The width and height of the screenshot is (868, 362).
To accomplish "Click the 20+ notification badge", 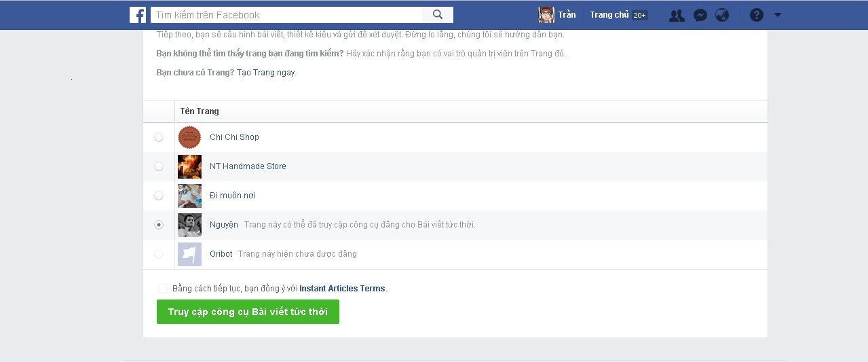I will tap(640, 15).
